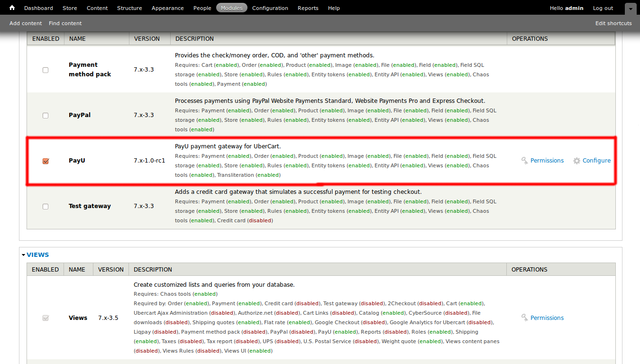Open the People menu
Viewport: 640px width, 364px height.
tap(202, 8)
